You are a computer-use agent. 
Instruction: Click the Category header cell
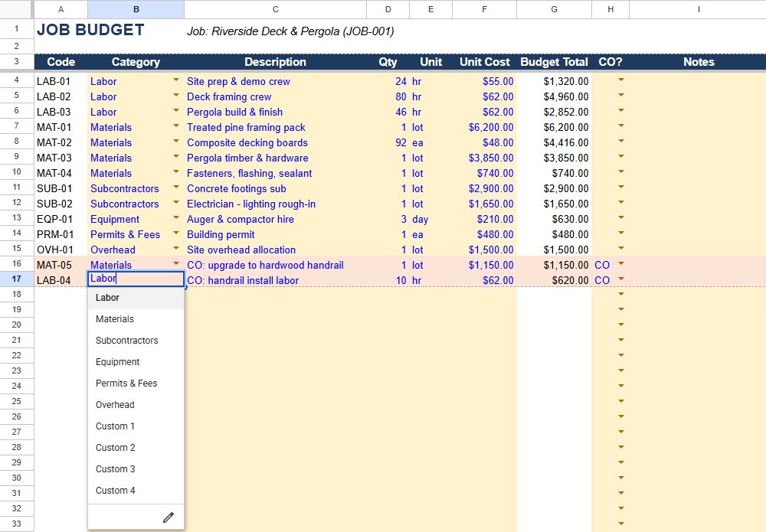click(x=136, y=62)
